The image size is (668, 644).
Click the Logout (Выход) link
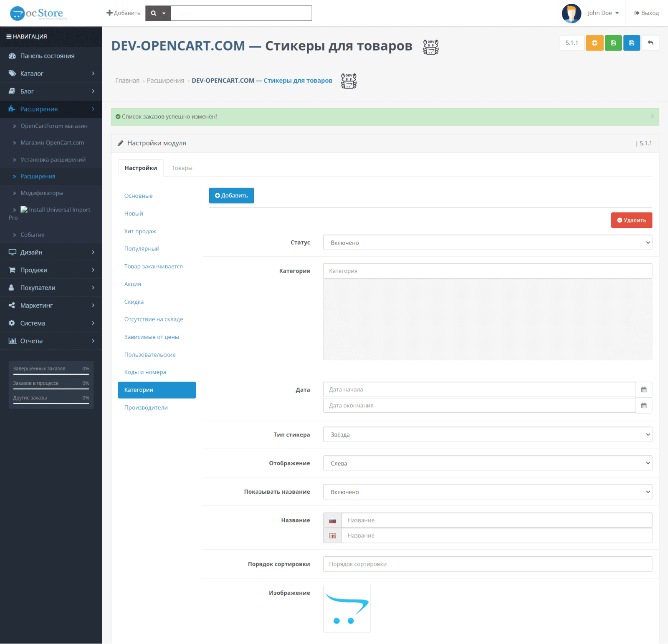(646, 13)
